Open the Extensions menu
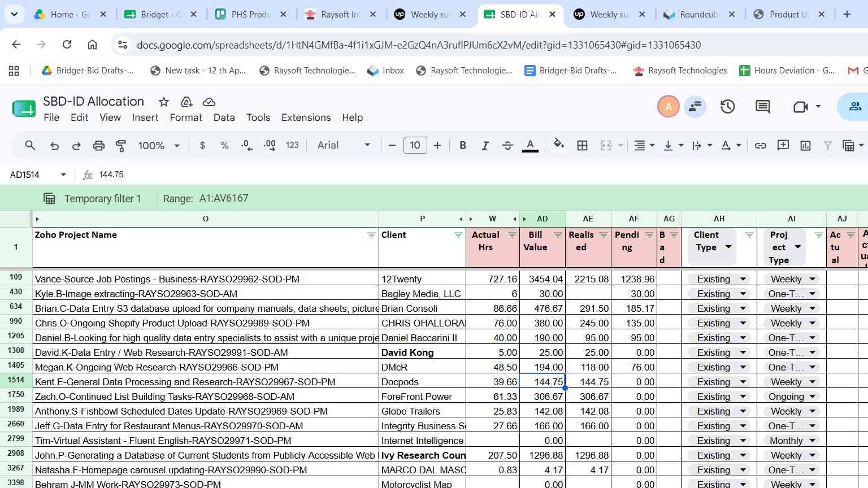This screenshot has width=868, height=488. click(306, 117)
